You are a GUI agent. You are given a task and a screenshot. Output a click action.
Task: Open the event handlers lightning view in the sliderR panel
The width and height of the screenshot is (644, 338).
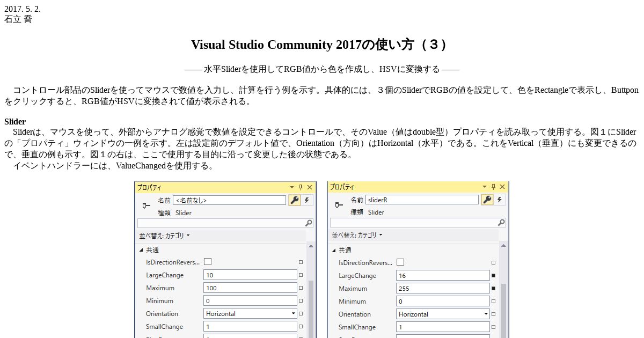(500, 200)
